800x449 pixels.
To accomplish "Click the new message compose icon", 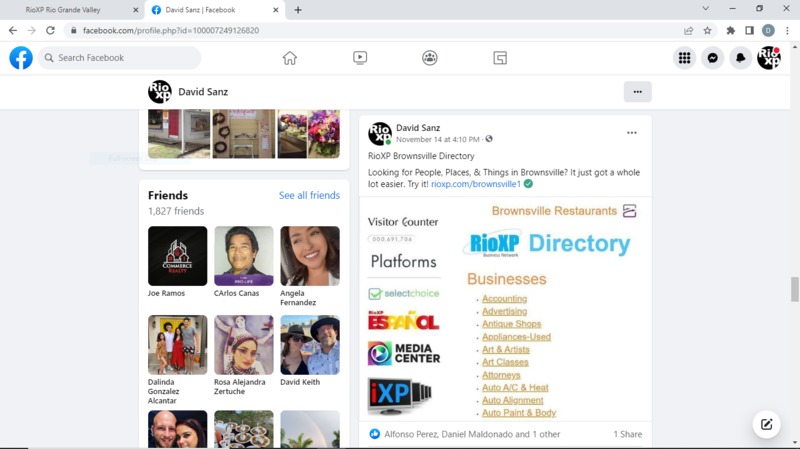I will point(766,424).
